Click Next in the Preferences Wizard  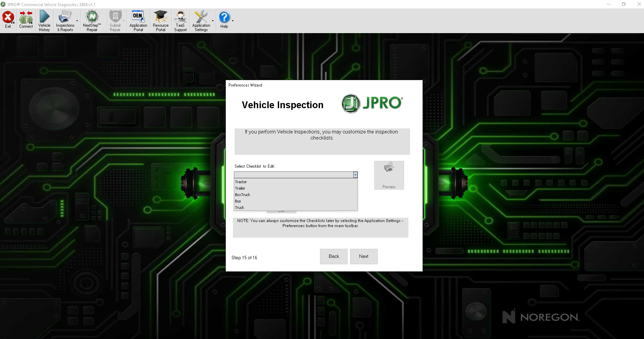tap(364, 257)
